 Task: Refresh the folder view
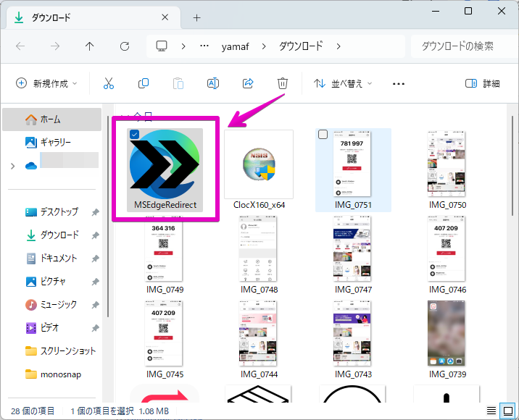125,46
